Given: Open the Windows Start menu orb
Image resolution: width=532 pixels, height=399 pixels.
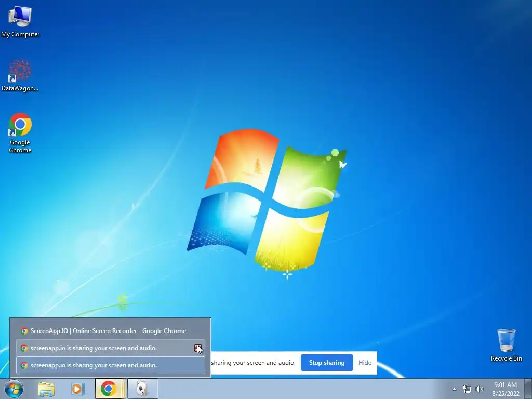Looking at the screenshot, I should [x=14, y=389].
